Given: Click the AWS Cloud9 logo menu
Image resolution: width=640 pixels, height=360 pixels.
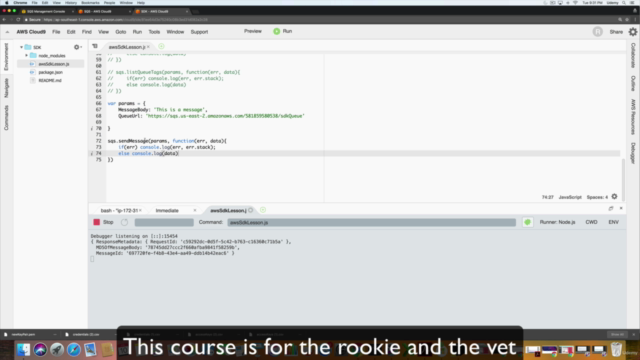Looking at the screenshot, I should click(31, 32).
